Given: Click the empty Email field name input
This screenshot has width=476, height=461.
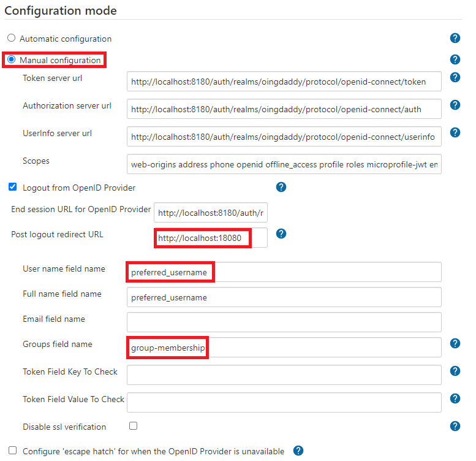Looking at the screenshot, I should click(x=284, y=322).
